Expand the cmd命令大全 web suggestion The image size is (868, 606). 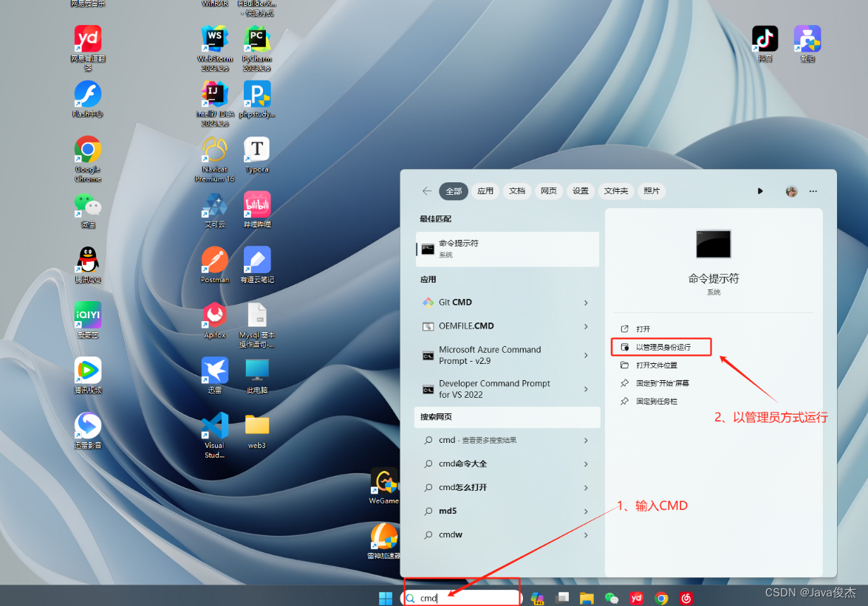(x=584, y=464)
